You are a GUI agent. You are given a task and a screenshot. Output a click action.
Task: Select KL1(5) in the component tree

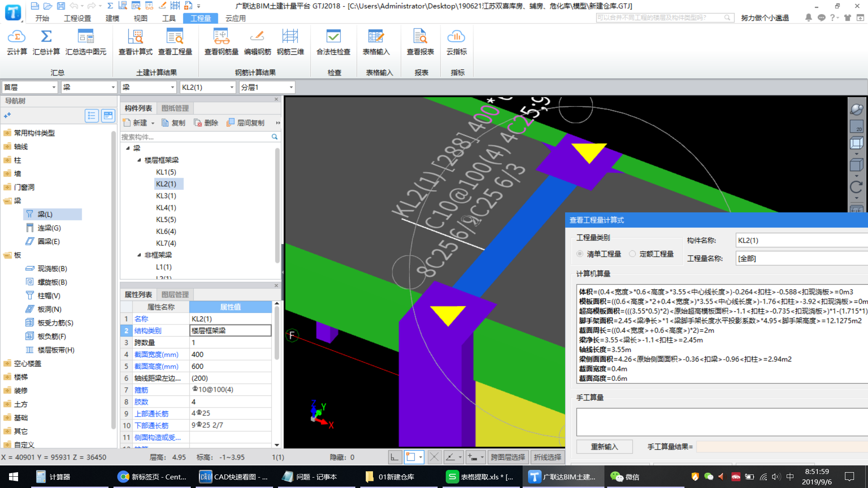coord(166,172)
